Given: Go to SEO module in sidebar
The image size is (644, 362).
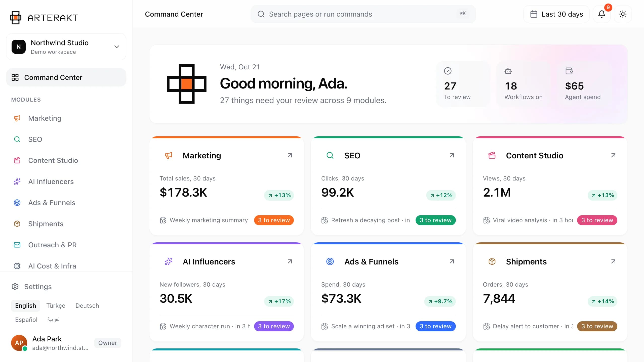Looking at the screenshot, I should click(x=66, y=139).
